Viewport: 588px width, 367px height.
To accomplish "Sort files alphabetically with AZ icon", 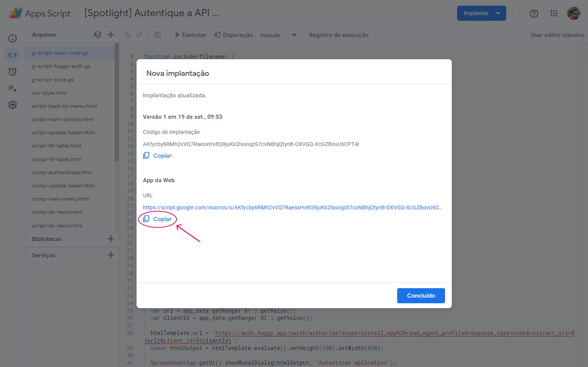I will [97, 35].
